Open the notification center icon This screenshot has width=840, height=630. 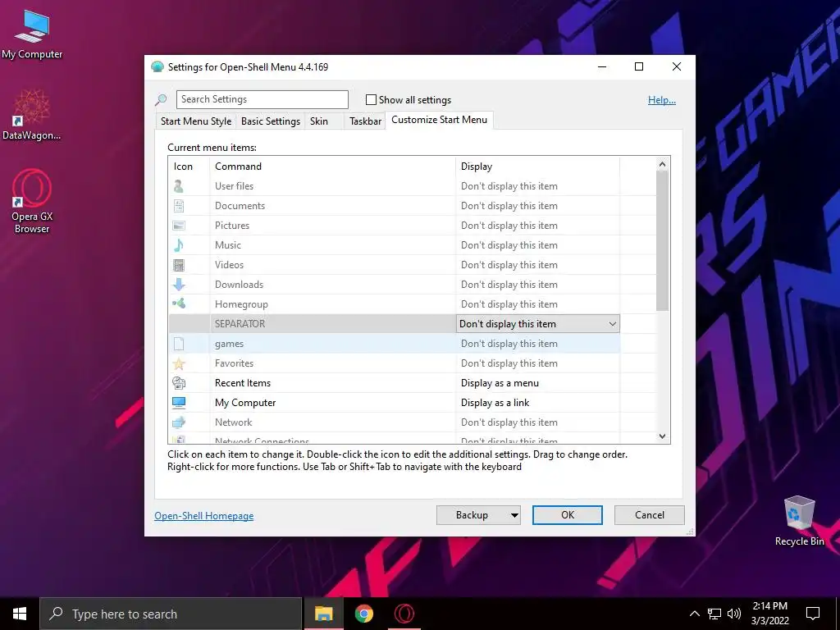click(x=813, y=614)
